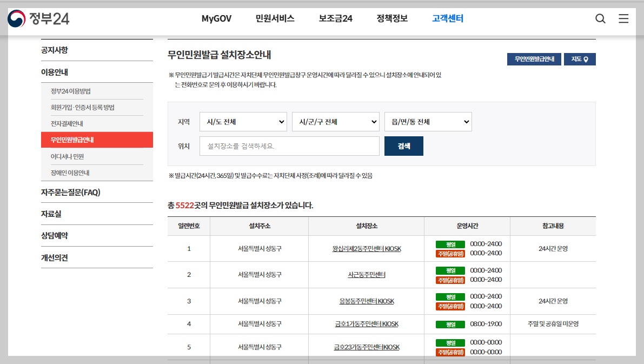Select the MyGOV menu
The height and width of the screenshot is (364, 644).
click(216, 18)
